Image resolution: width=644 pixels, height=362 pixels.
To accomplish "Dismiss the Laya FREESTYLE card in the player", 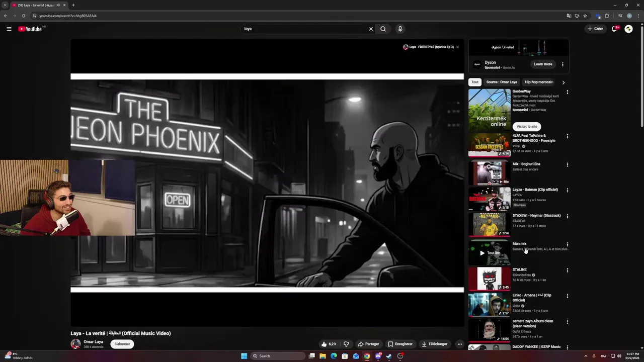I will point(457,47).
